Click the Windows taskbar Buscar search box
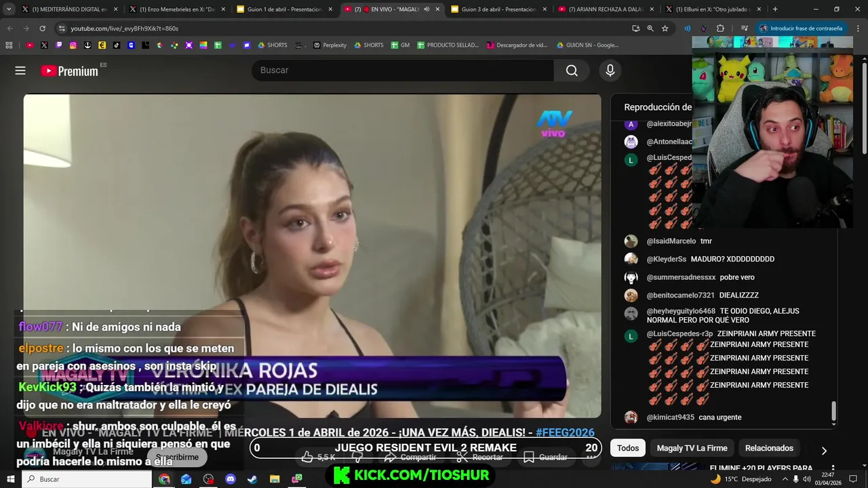Screen dimensions: 868x488 point(87,479)
